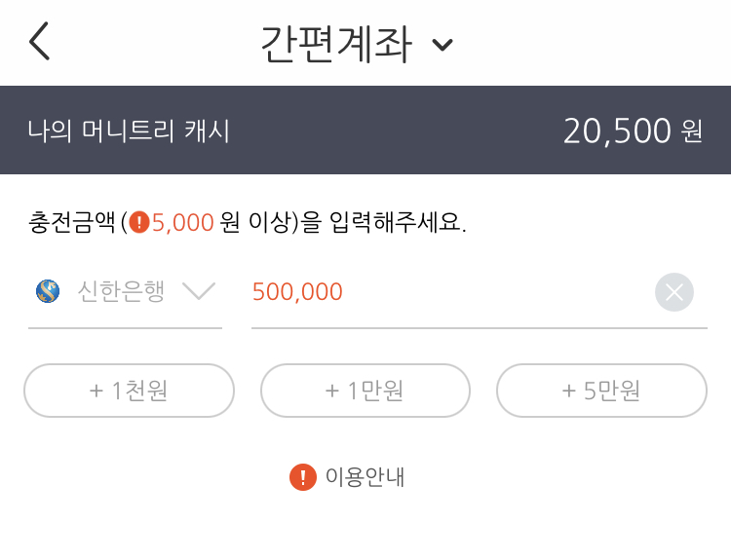Add 1만원 to the charge amount
Image resolution: width=731 pixels, height=560 pixels.
pos(365,391)
